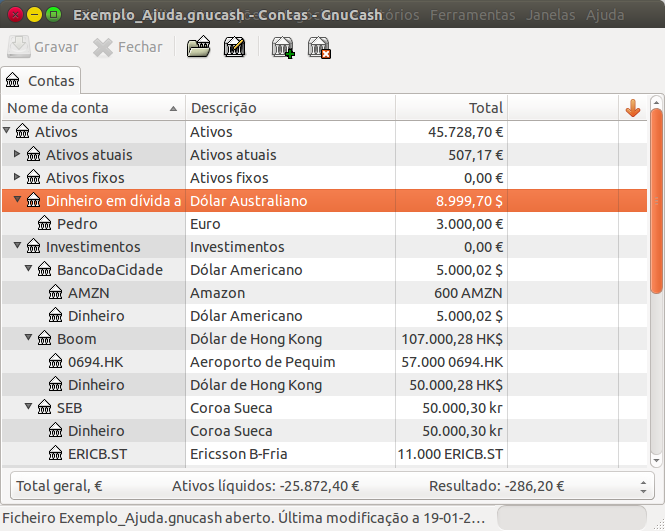This screenshot has height=531, width=665.
Task: Click the Gravar save toolbar button
Action: (x=43, y=47)
